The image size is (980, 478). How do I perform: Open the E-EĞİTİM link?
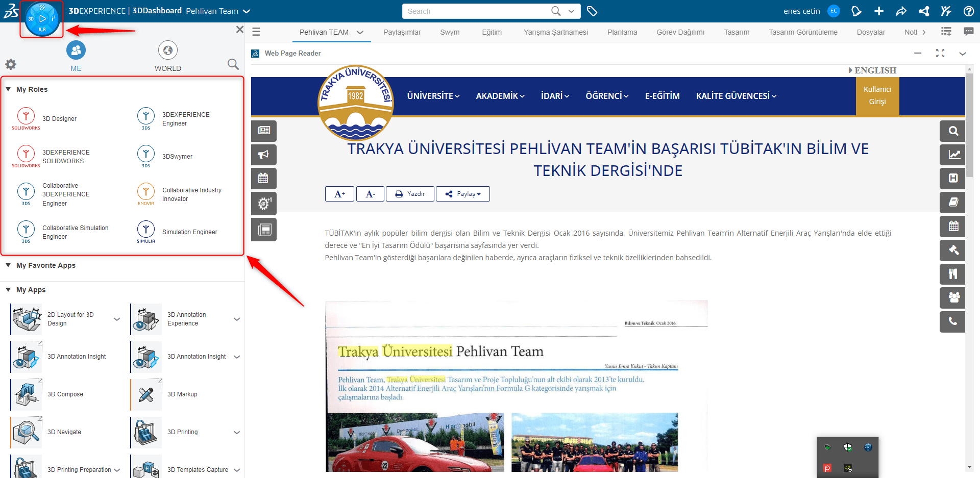point(663,96)
